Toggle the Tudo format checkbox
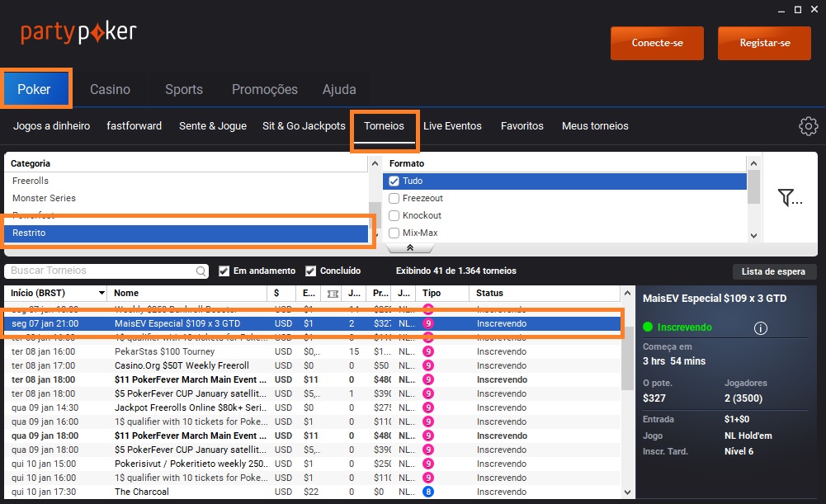The height and width of the screenshot is (504, 826). [394, 181]
